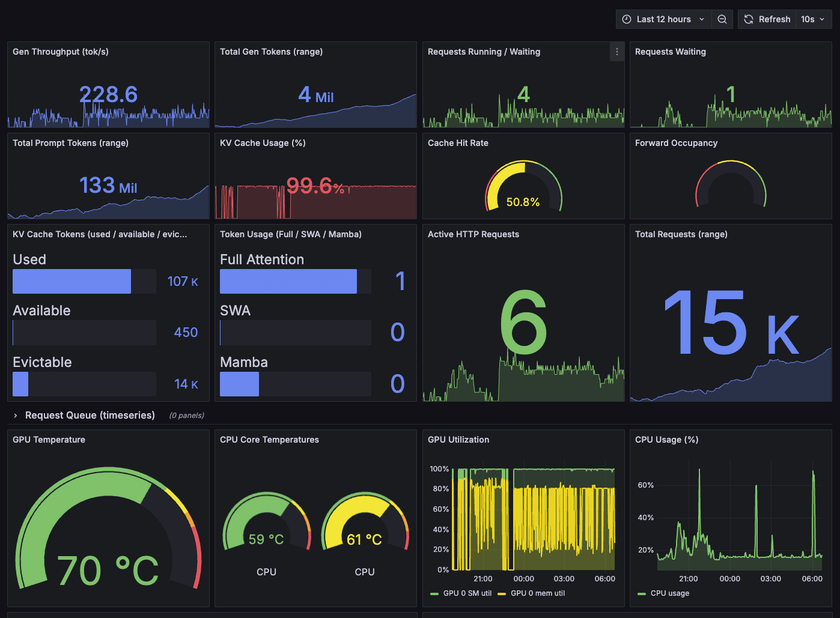Click the Mamba usage bar gauge
Image resolution: width=840 pixels, height=618 pixels.
click(296, 384)
